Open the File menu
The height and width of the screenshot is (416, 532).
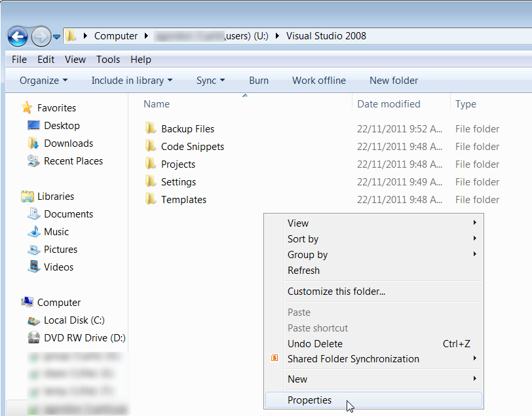click(x=19, y=60)
